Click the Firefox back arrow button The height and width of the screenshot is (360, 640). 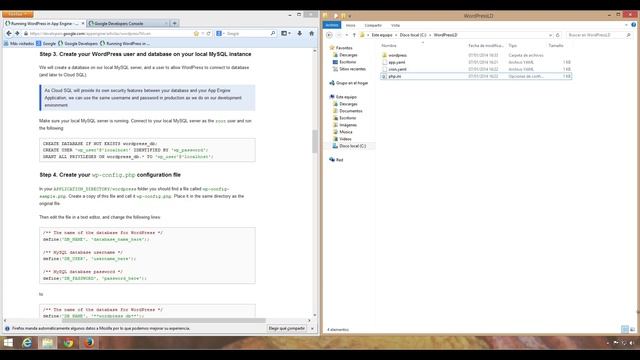9,33
